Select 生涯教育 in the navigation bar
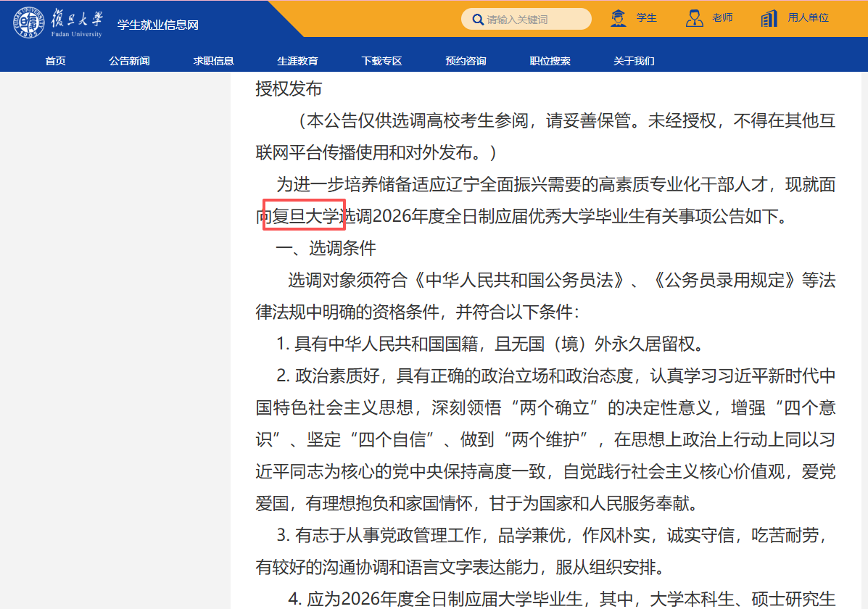The height and width of the screenshot is (609, 868). coord(297,61)
